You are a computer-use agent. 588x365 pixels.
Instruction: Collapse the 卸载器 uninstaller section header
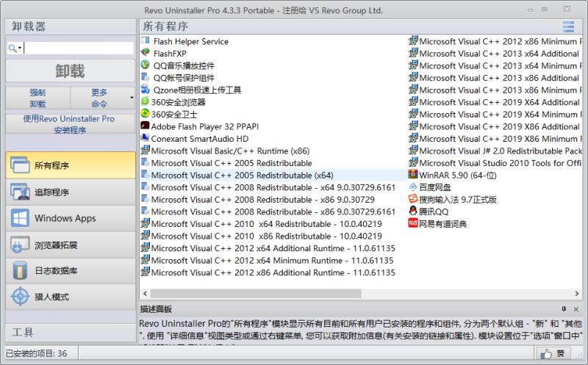point(71,26)
